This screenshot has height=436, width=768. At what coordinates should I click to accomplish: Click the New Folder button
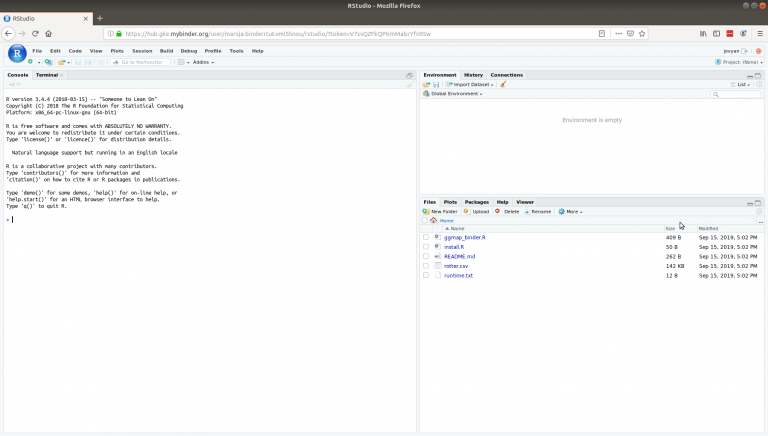tap(441, 211)
